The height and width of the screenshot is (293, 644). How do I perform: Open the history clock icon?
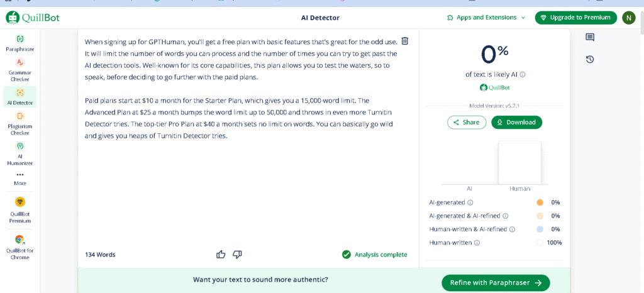coord(589,59)
